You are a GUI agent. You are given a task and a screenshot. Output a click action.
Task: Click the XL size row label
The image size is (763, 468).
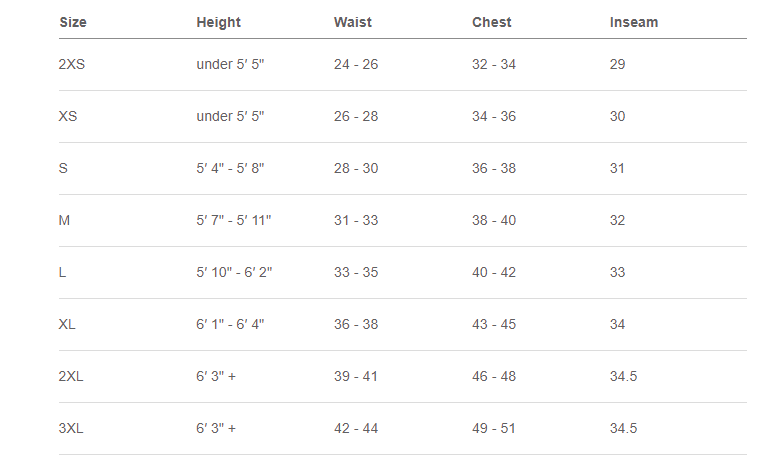click(68, 324)
